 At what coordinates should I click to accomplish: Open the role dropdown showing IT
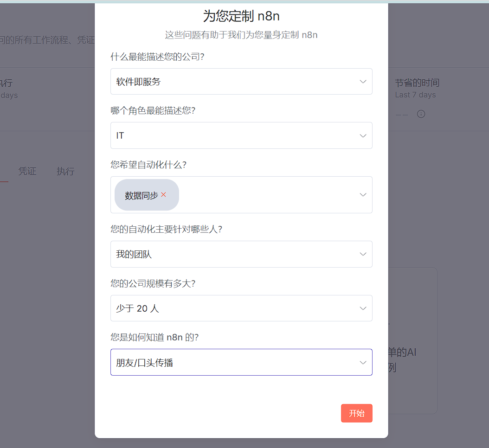(x=241, y=135)
